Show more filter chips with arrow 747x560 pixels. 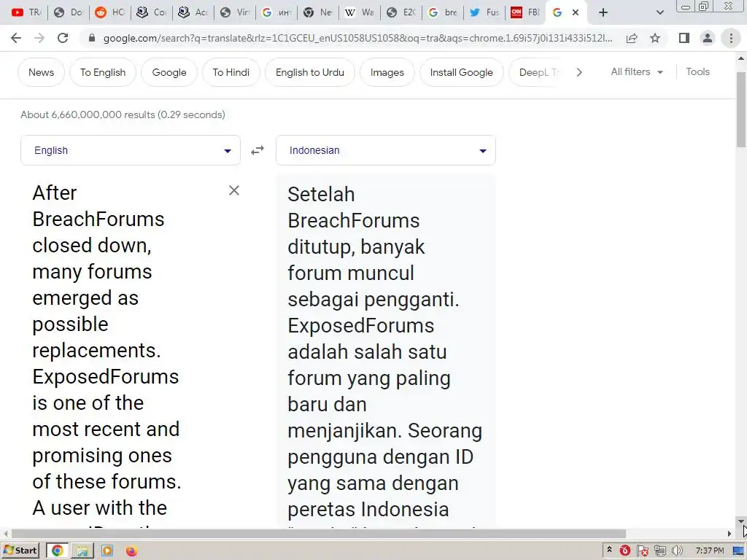pyautogui.click(x=579, y=72)
